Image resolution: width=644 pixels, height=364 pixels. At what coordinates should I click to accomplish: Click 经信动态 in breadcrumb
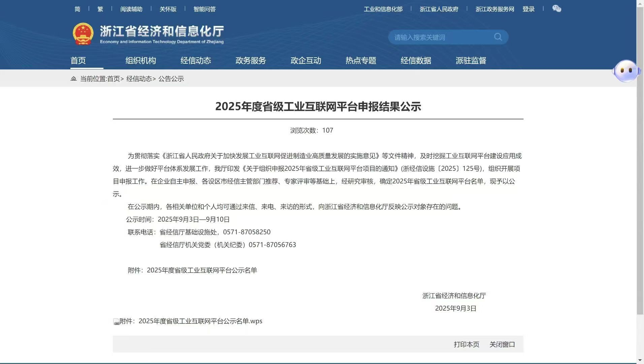[139, 79]
